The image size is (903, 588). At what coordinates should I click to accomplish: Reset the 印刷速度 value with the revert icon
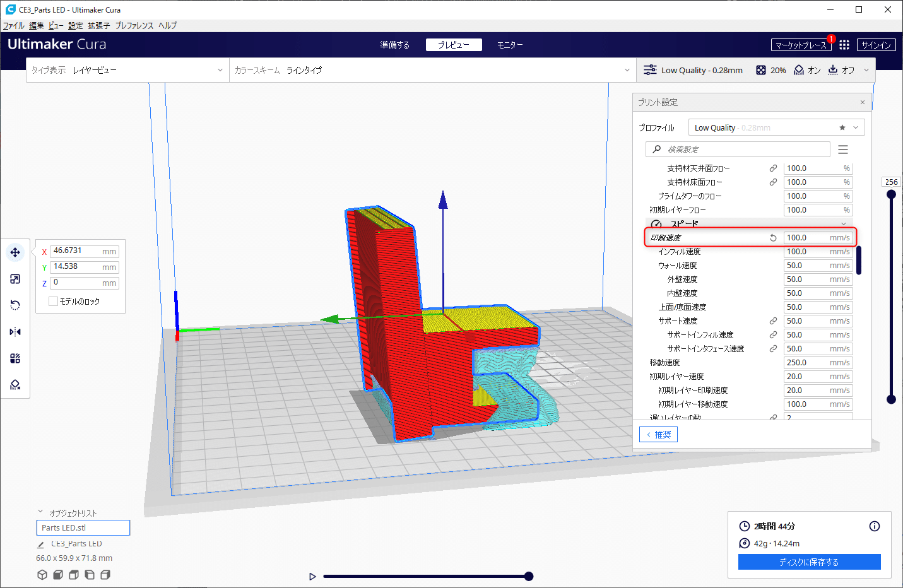[x=773, y=238]
